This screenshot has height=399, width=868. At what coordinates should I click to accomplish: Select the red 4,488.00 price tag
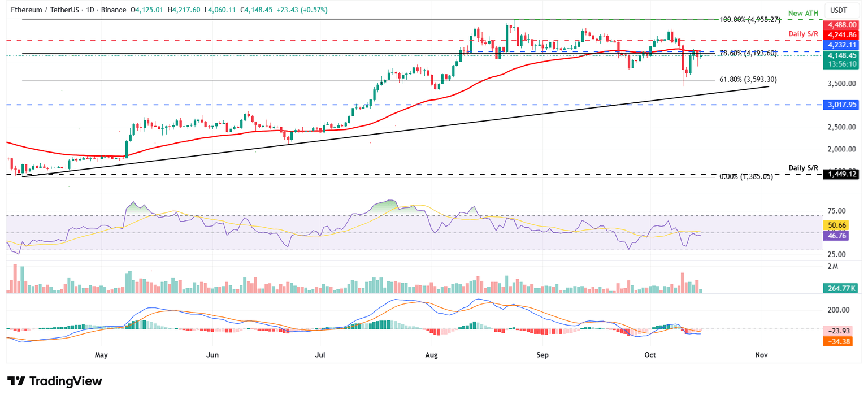(x=842, y=25)
